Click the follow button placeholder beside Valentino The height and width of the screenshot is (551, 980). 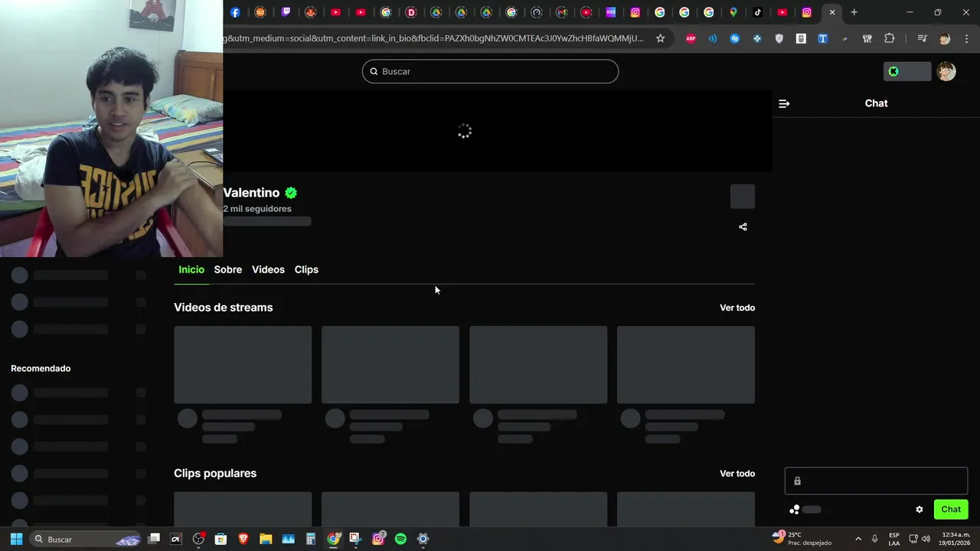click(743, 197)
